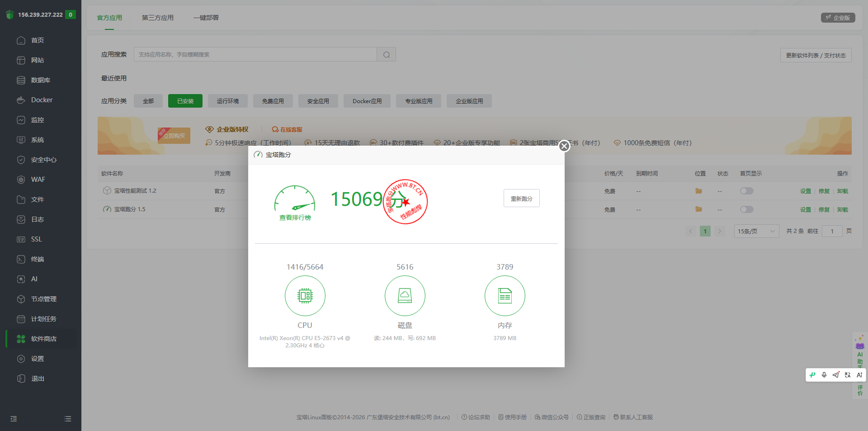This screenshot has width=868, height=431.
Task: Log out using 退出
Action: 38,379
